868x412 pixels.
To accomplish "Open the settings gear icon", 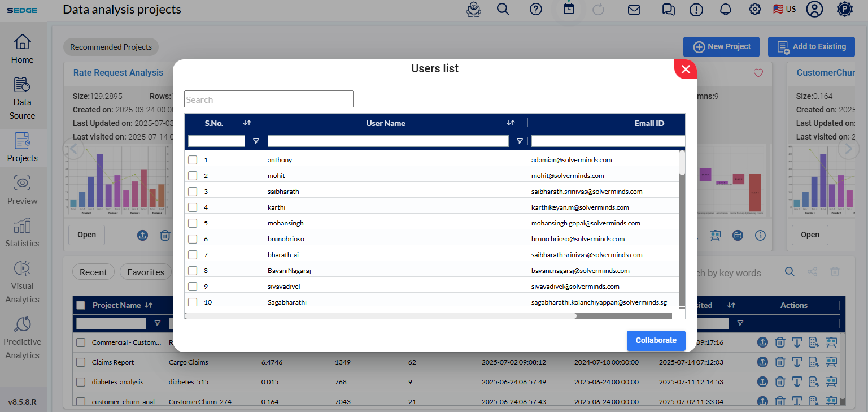I will coord(754,10).
